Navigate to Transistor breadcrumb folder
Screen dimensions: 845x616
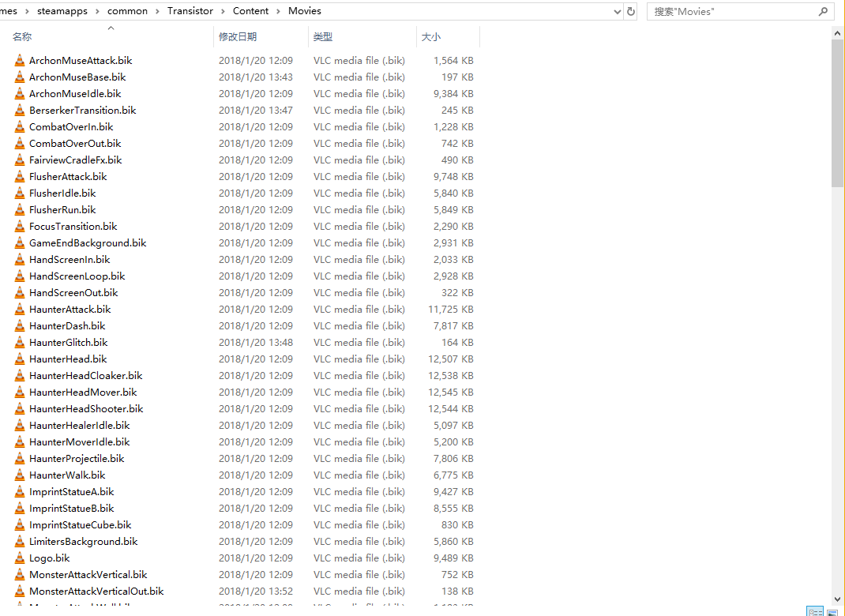tap(190, 11)
